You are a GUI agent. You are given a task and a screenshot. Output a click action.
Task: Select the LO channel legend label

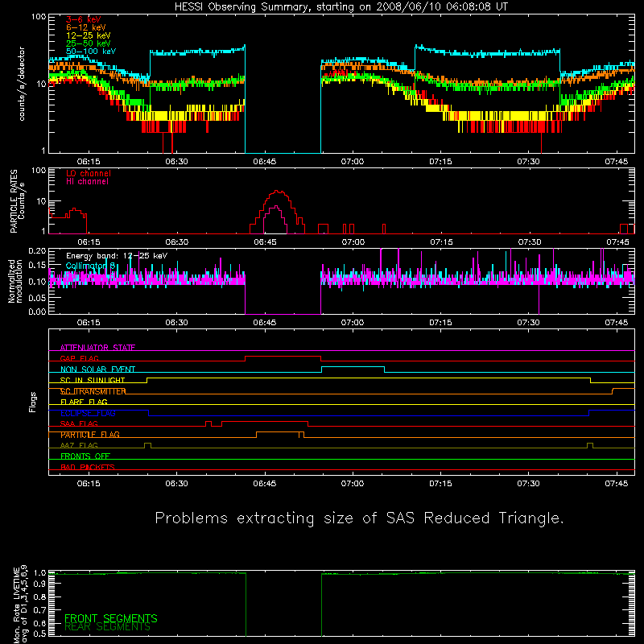tap(89, 173)
